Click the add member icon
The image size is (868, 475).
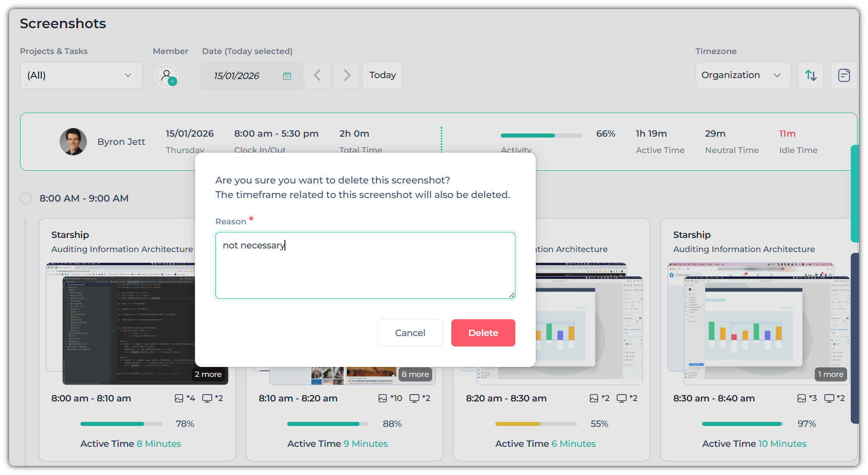[166, 75]
